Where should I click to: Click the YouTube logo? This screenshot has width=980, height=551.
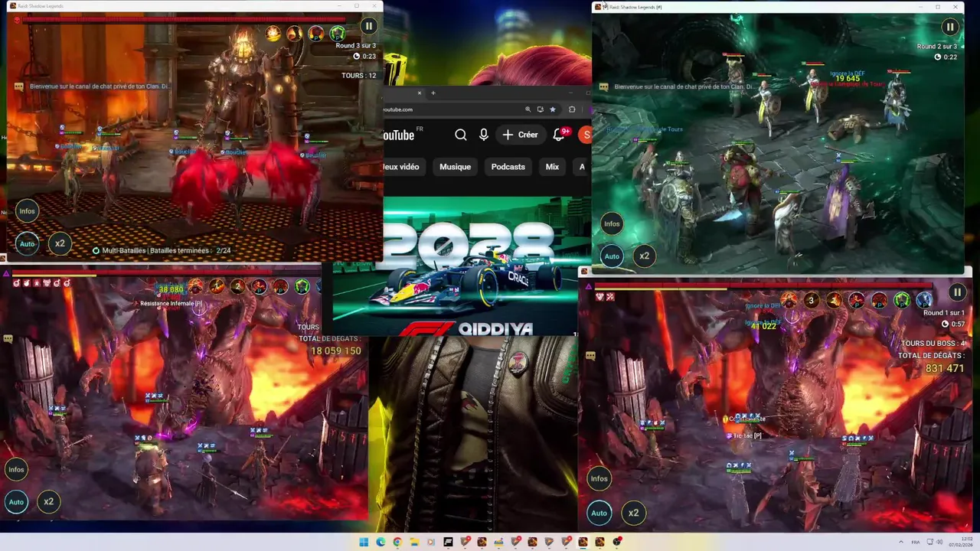(398, 135)
